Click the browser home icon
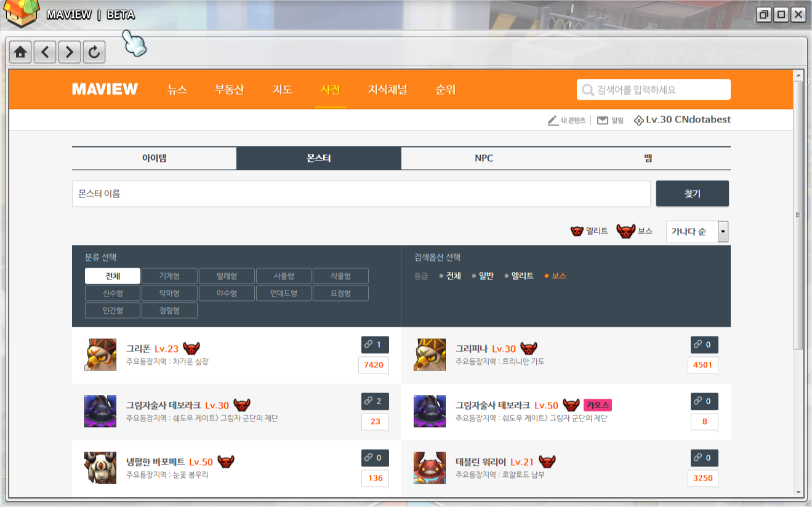812x507 pixels. pos(20,52)
